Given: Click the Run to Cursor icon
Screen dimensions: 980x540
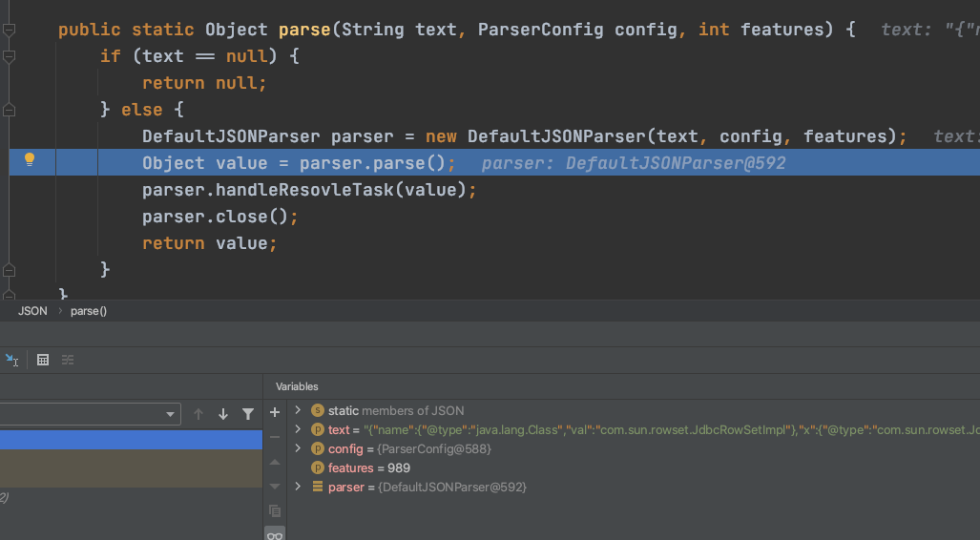Looking at the screenshot, I should pyautogui.click(x=11, y=360).
